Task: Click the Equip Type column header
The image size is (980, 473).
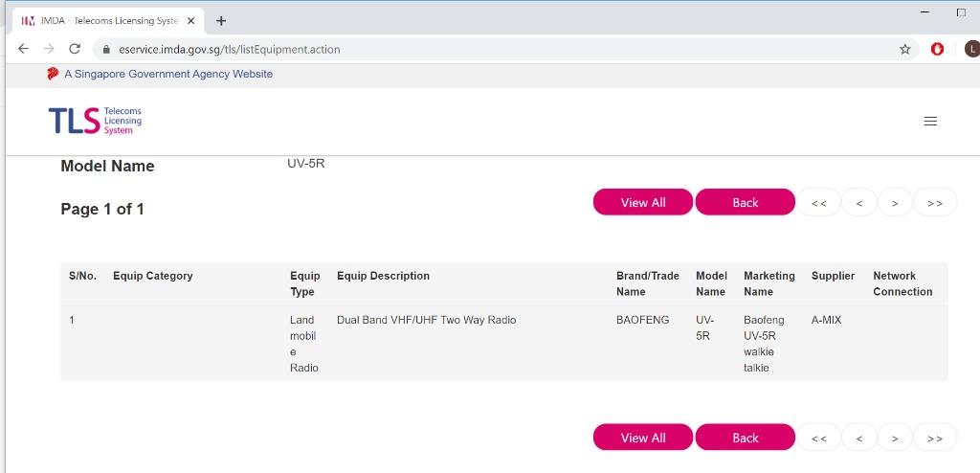Action: pyautogui.click(x=305, y=284)
